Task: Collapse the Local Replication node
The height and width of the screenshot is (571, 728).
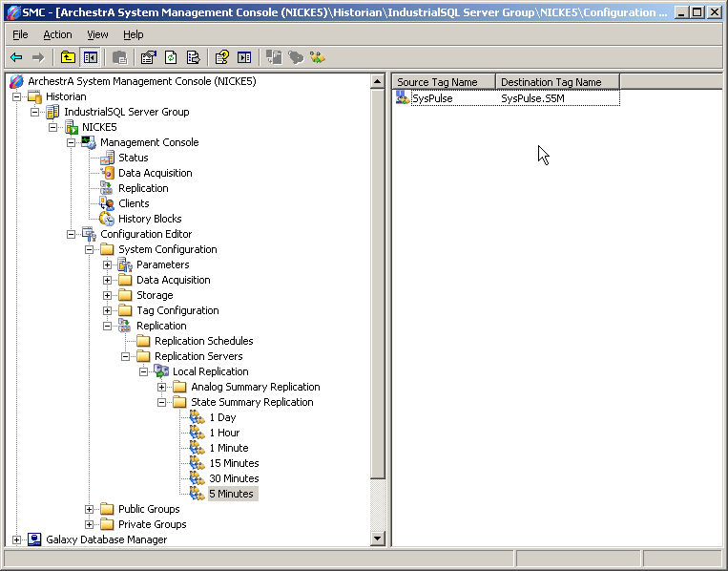Action: (143, 372)
